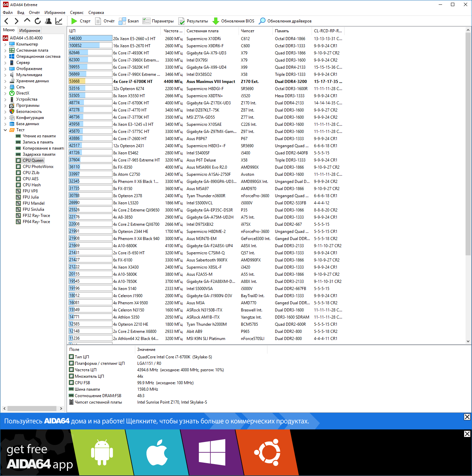
Task: Sort by the Частота column header
Action: point(173,31)
